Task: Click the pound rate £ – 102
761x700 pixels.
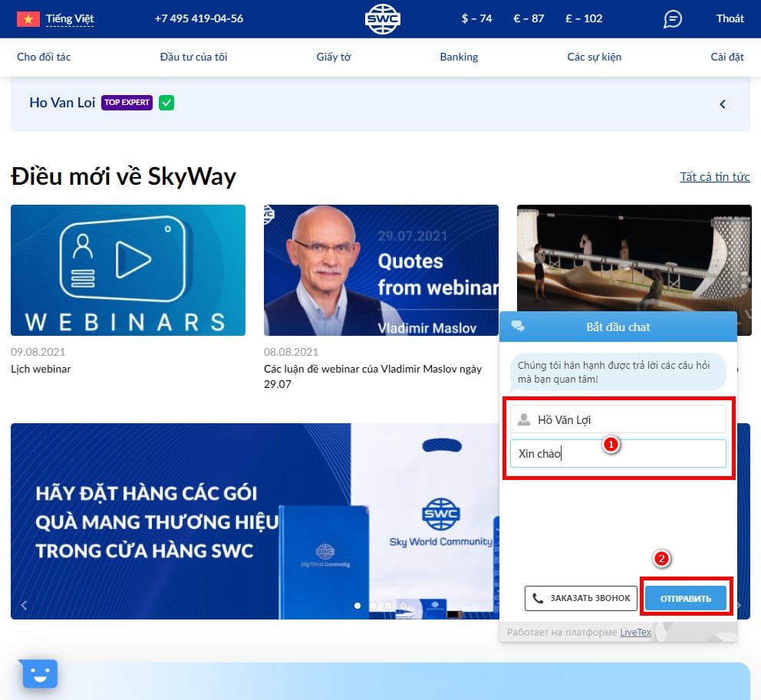Action: point(584,19)
